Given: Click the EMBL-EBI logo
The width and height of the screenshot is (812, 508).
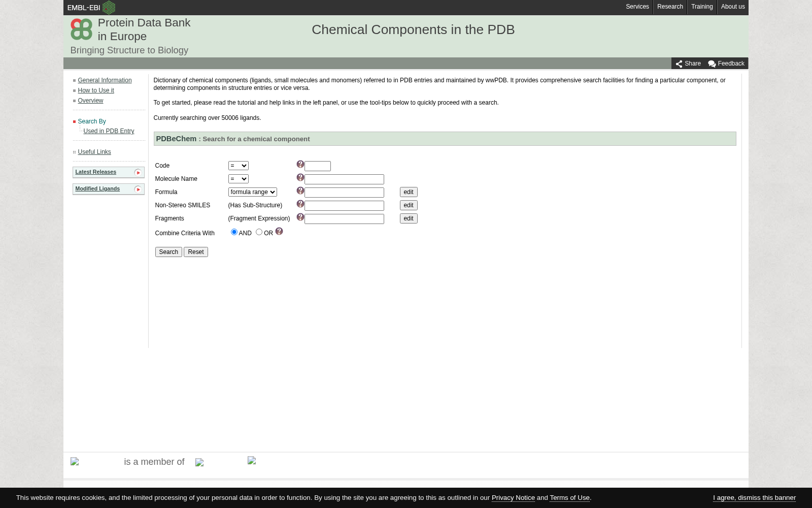Looking at the screenshot, I should (x=91, y=7).
